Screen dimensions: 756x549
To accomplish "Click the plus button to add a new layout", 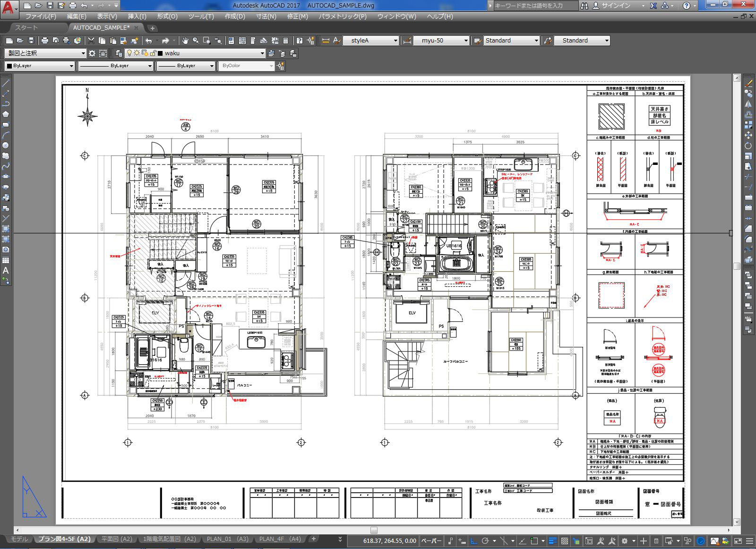I will coord(313,539).
